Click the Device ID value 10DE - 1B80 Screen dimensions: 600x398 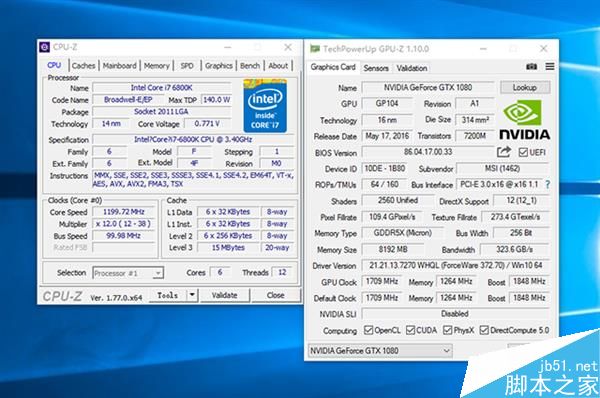(x=385, y=168)
